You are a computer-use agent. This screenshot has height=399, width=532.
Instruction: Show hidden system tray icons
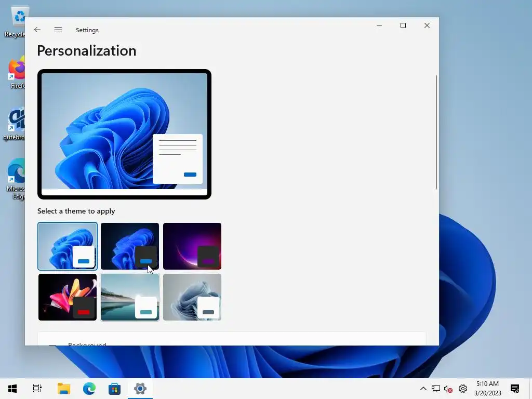point(423,389)
